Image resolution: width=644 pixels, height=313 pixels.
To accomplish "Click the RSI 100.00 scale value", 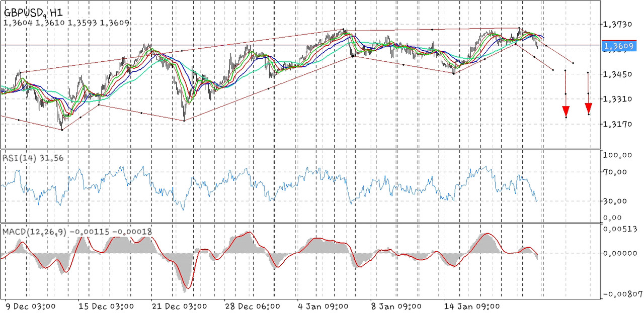I will click(x=616, y=155).
